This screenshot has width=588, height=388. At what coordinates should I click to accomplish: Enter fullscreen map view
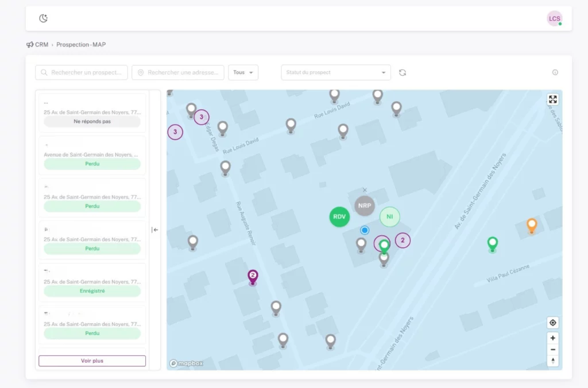[552, 99]
